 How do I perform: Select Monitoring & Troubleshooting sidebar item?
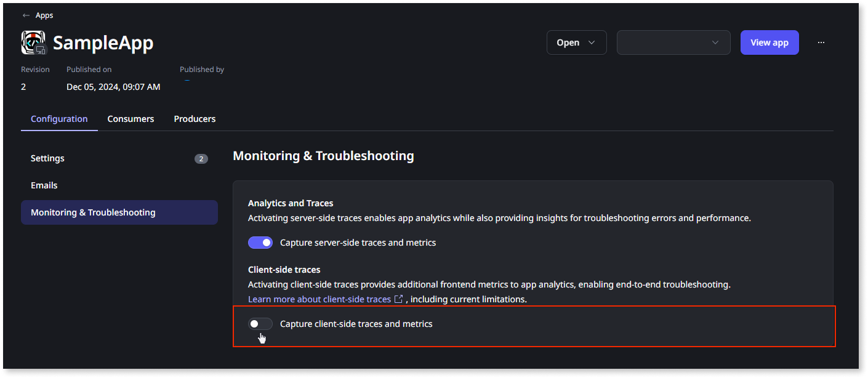[93, 212]
